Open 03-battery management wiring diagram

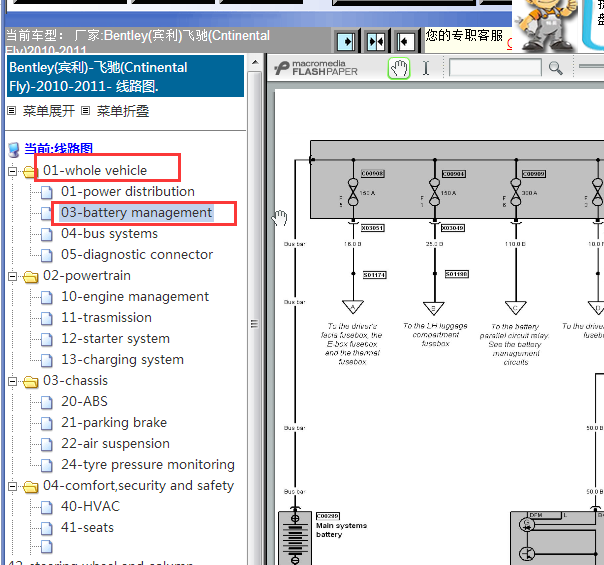click(x=136, y=213)
